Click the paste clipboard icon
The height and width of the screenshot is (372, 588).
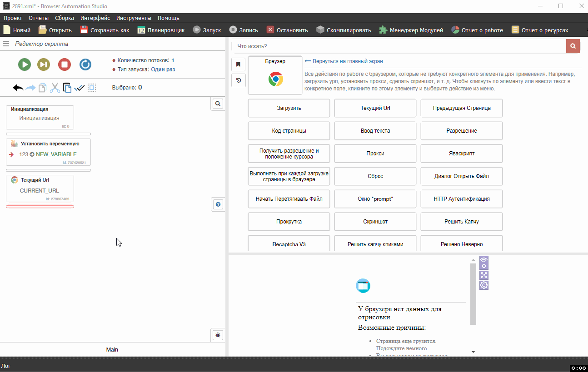[x=67, y=88]
